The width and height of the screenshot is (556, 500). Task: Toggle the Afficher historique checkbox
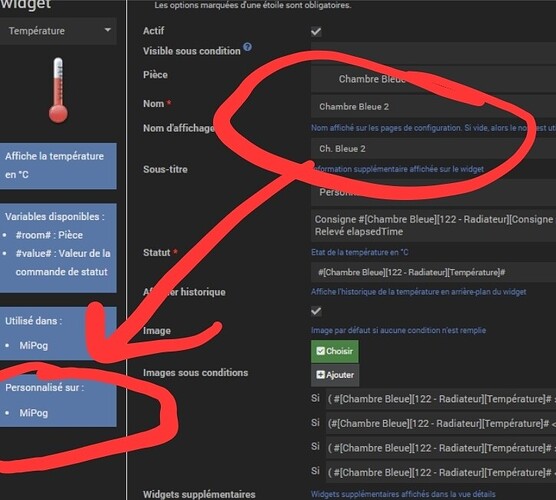point(316,311)
